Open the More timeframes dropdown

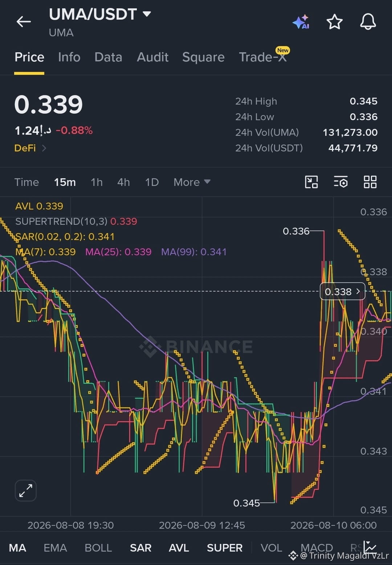(192, 182)
